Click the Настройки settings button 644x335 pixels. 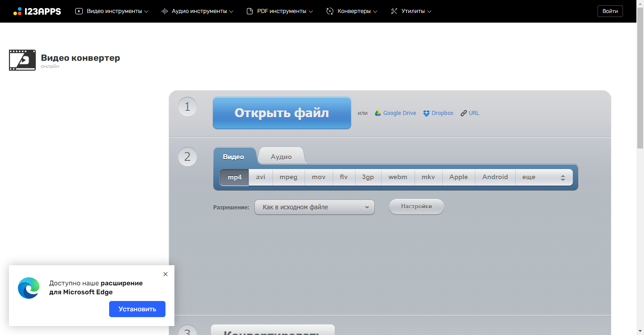416,207
